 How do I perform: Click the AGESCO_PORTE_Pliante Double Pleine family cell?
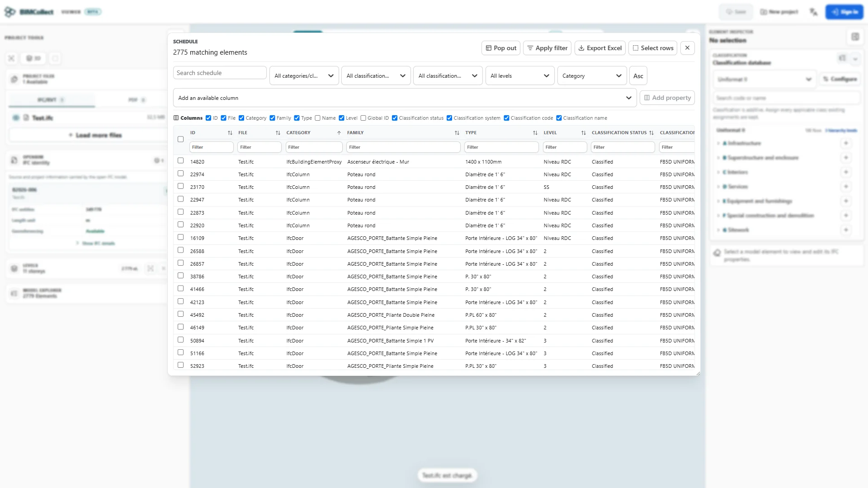[391, 315]
